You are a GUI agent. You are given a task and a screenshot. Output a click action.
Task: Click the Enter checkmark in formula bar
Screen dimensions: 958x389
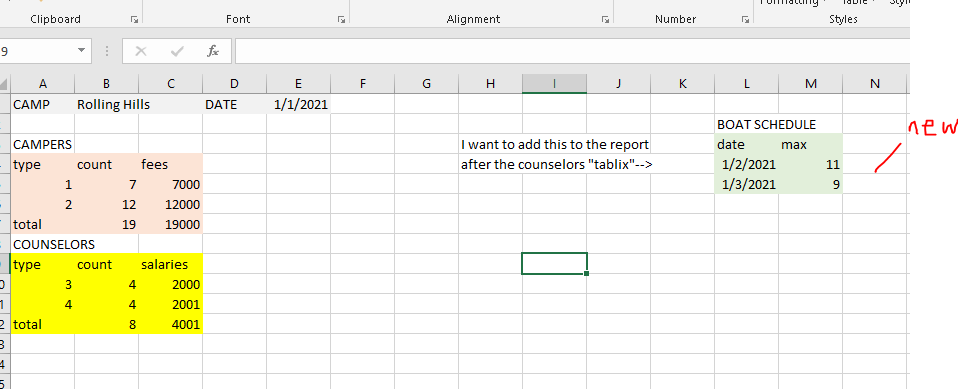[x=177, y=51]
